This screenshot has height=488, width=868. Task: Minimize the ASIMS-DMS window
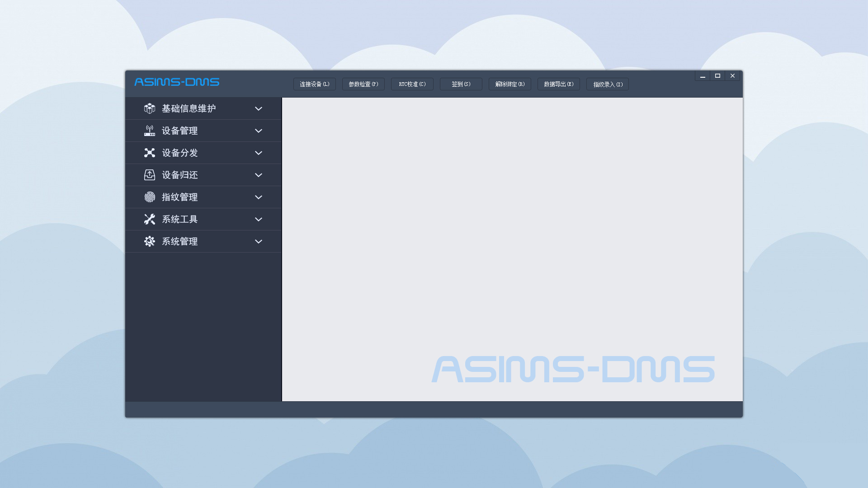point(703,76)
